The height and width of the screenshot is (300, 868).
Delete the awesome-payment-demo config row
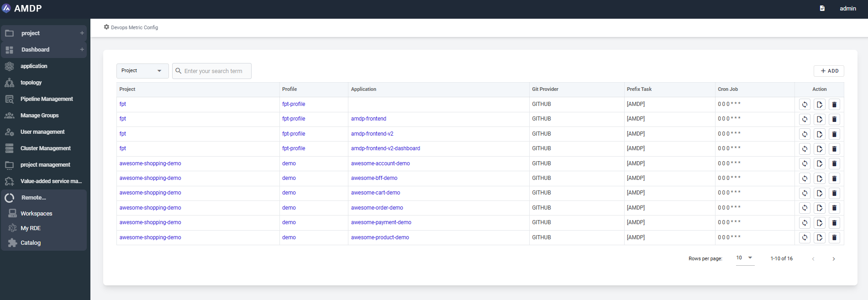tap(834, 223)
